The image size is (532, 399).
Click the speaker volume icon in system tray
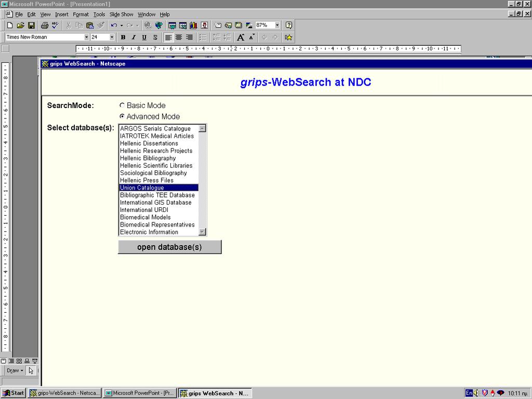point(476,393)
